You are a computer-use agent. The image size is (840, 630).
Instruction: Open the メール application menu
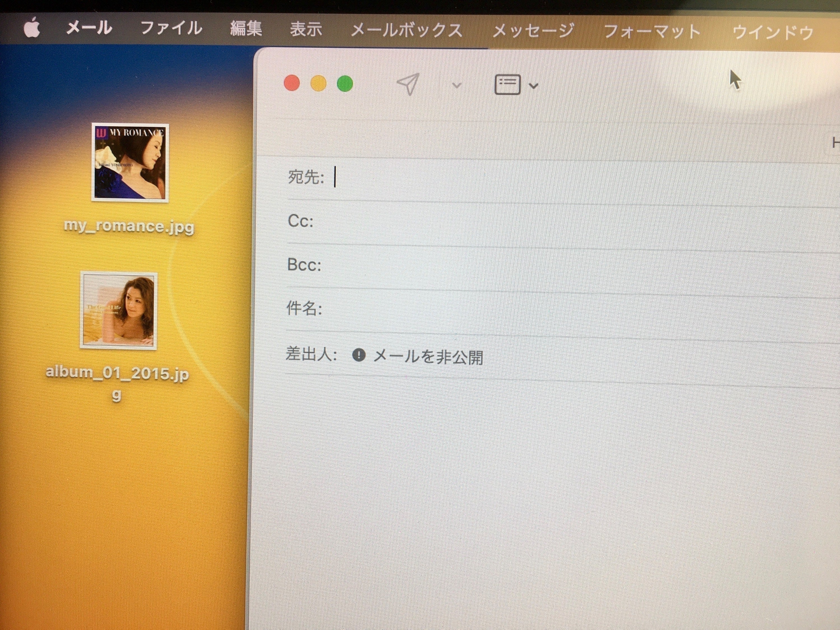pyautogui.click(x=89, y=28)
